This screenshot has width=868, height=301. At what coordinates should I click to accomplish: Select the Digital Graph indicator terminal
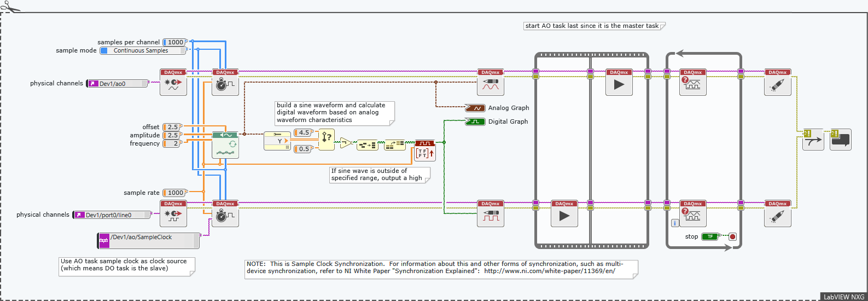pyautogui.click(x=475, y=121)
